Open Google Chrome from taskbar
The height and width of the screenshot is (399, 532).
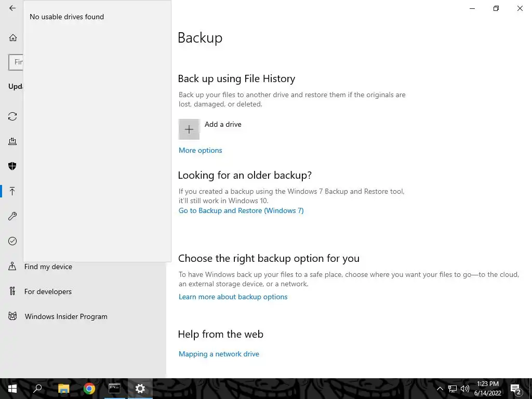[x=89, y=389]
